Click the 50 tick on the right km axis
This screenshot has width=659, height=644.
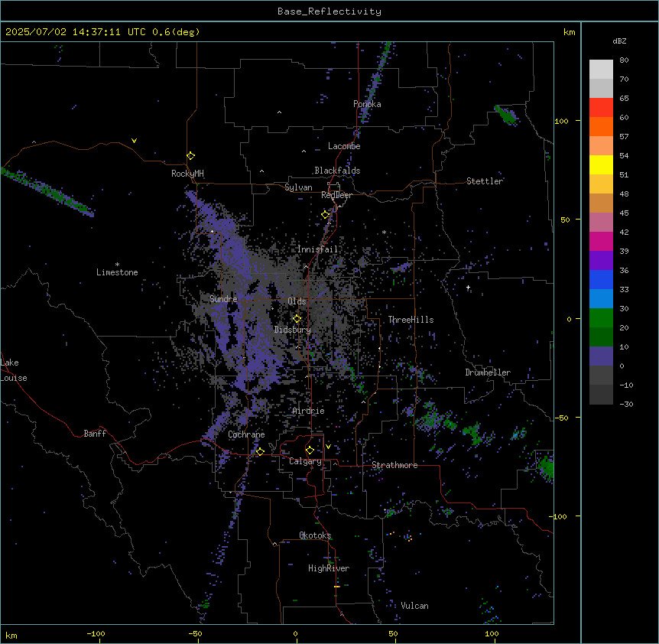pyautogui.click(x=565, y=220)
